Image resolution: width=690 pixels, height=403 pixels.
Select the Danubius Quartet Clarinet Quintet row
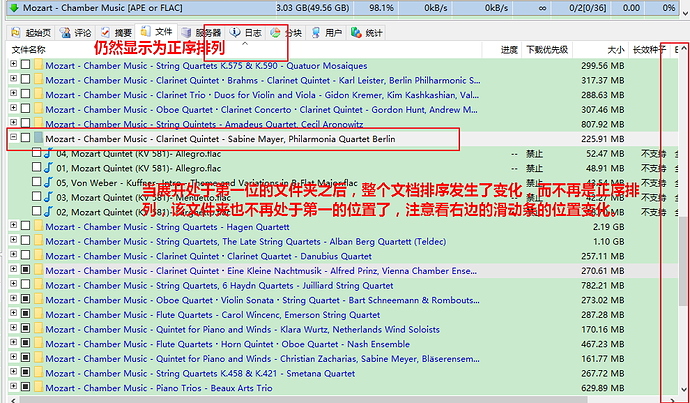[343, 256]
